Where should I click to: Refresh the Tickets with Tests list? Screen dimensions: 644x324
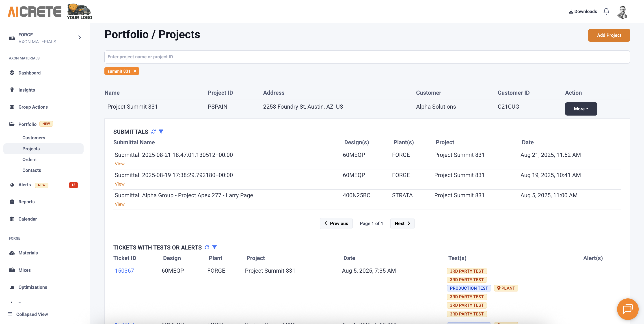point(207,247)
